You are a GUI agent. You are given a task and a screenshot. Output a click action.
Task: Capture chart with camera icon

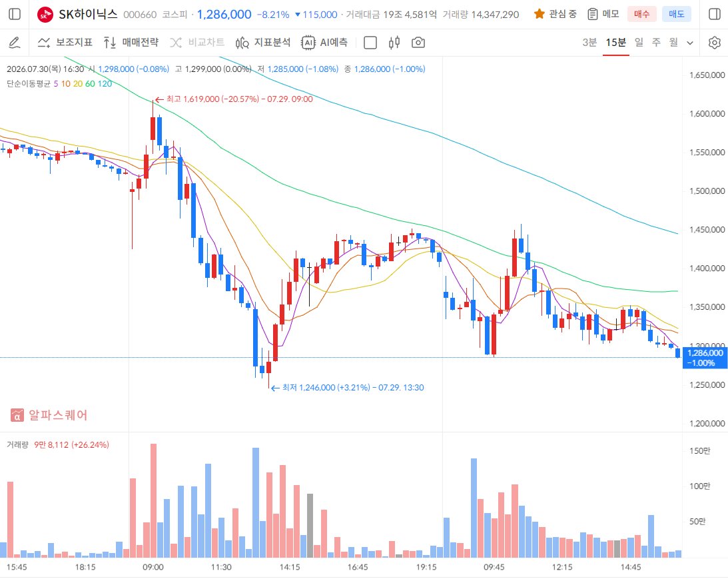418,43
